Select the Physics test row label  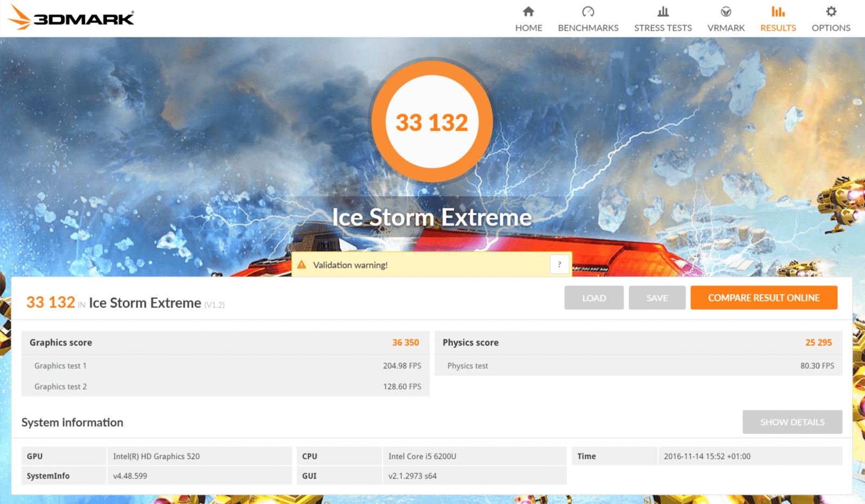467,366
